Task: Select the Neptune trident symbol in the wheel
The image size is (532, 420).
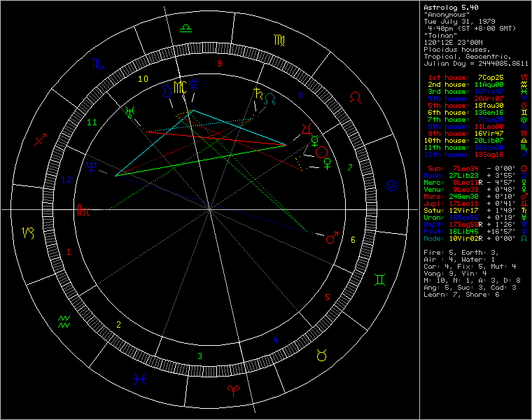Action: [x=92, y=167]
